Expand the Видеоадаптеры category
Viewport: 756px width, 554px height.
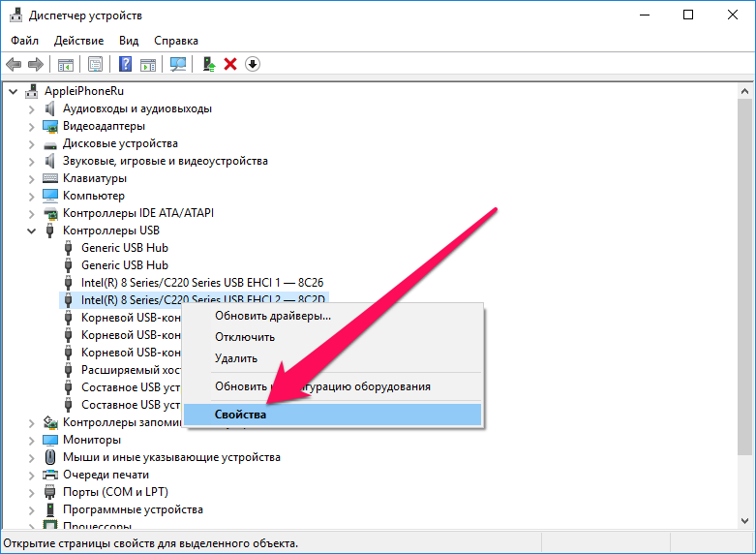32,126
